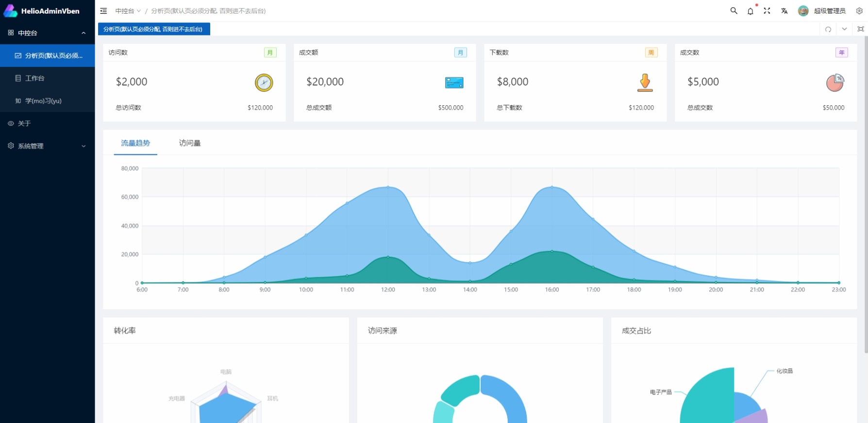Enter fullscreen mode via expand icon
The width and height of the screenshot is (868, 423).
point(767,11)
